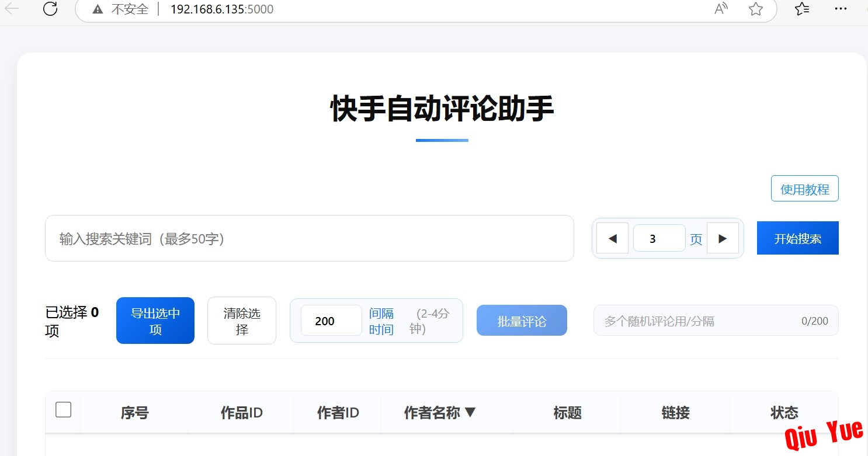868x456 pixels.
Task: Click the 序号 column header
Action: click(x=135, y=413)
